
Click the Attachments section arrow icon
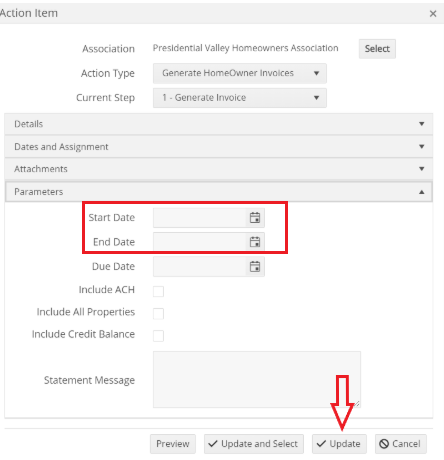point(422,169)
